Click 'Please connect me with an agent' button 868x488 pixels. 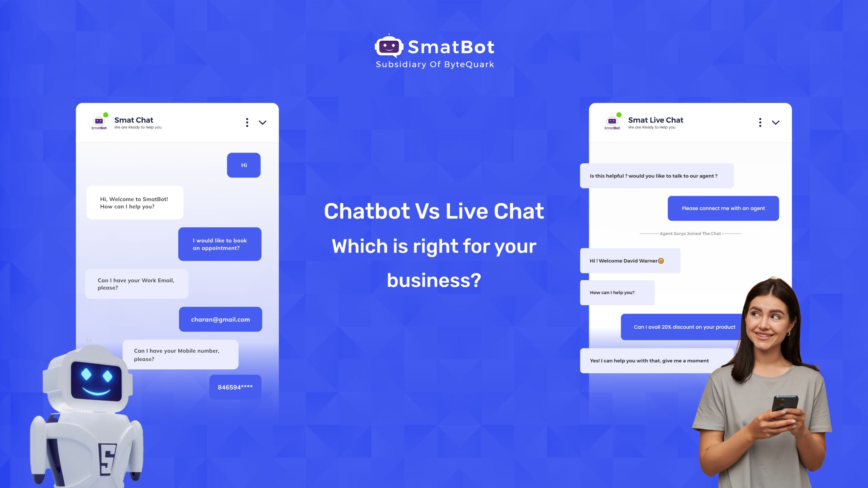723,207
